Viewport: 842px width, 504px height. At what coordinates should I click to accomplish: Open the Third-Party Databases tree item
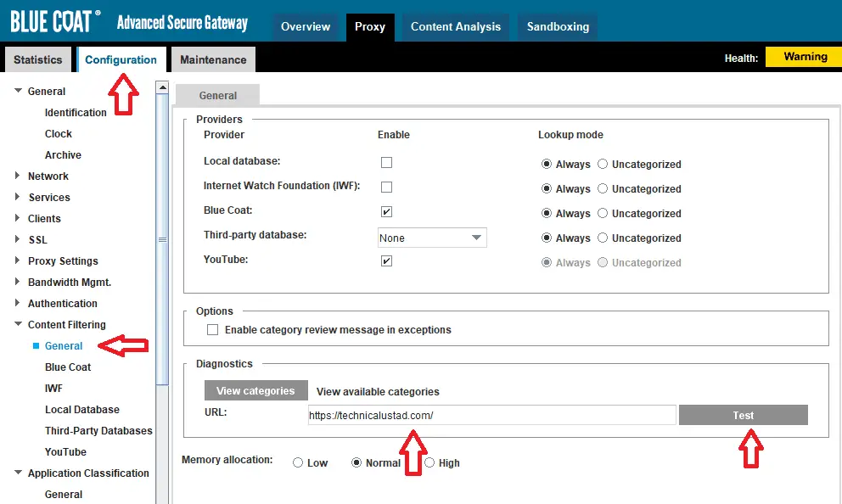tap(98, 431)
